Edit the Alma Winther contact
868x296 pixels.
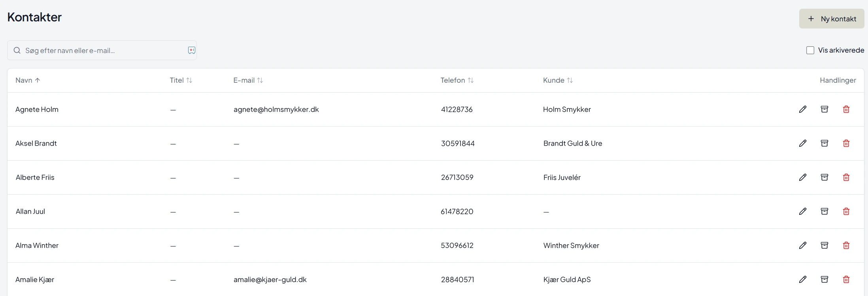point(803,245)
